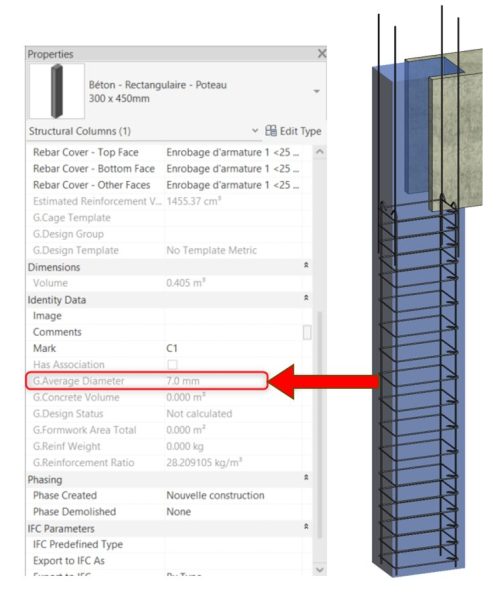The image size is (500, 594).
Task: Select the column type preview thumbnail
Action: (57, 91)
